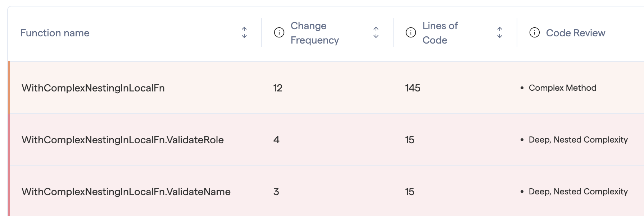The height and width of the screenshot is (216, 644).
Task: Click the change frequency value 4
Action: point(276,140)
